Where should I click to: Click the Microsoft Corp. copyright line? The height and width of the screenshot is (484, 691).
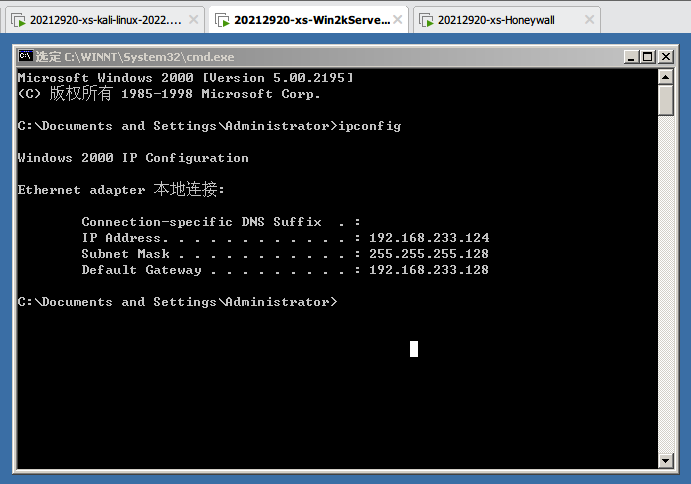(x=169, y=94)
